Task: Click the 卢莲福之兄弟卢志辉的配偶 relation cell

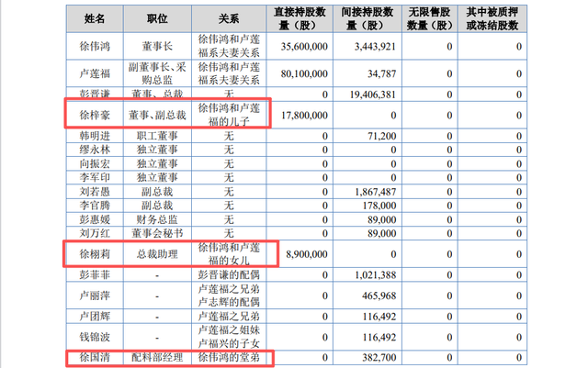Action: (229, 296)
